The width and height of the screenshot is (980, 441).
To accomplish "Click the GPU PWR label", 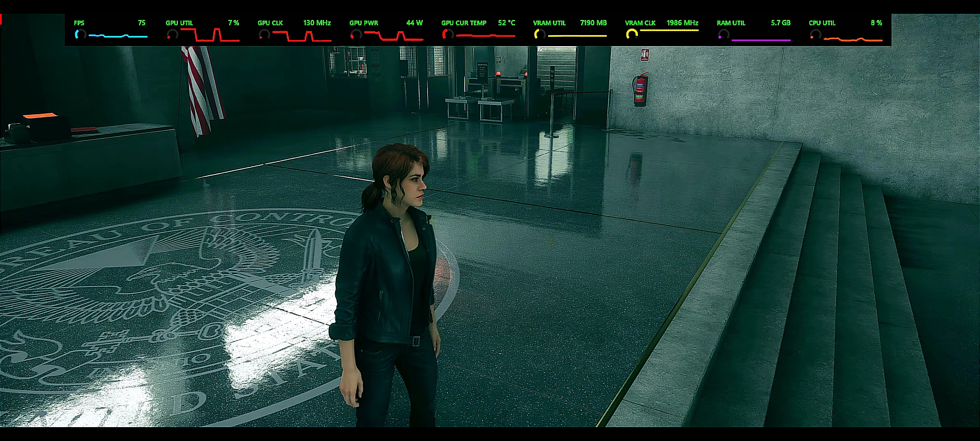I will (364, 23).
